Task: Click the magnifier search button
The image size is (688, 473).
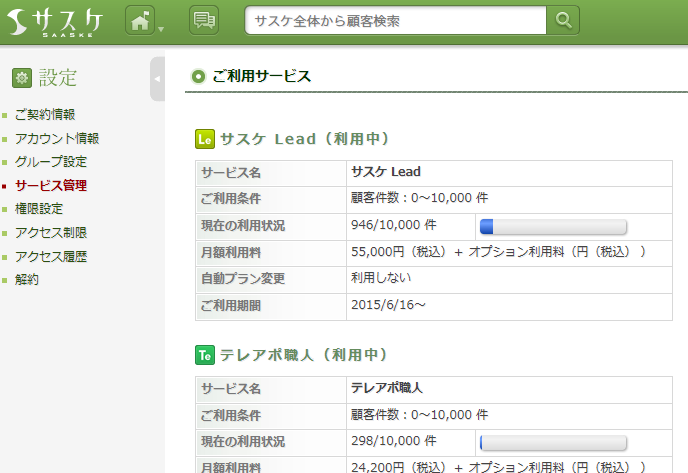Action: [x=563, y=20]
